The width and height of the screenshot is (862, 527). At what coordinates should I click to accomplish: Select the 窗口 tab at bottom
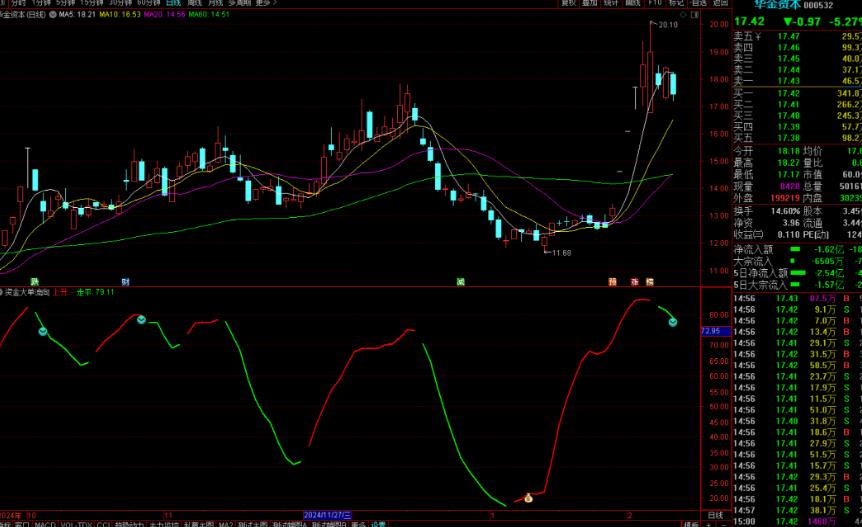[x=22, y=525]
